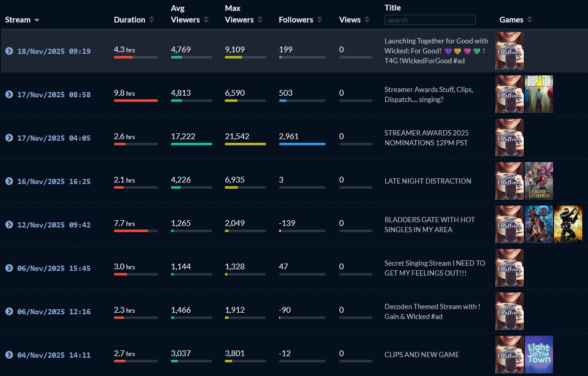Image resolution: width=588 pixels, height=376 pixels.
Task: Click the Views column sort arrows
Action: tap(367, 19)
